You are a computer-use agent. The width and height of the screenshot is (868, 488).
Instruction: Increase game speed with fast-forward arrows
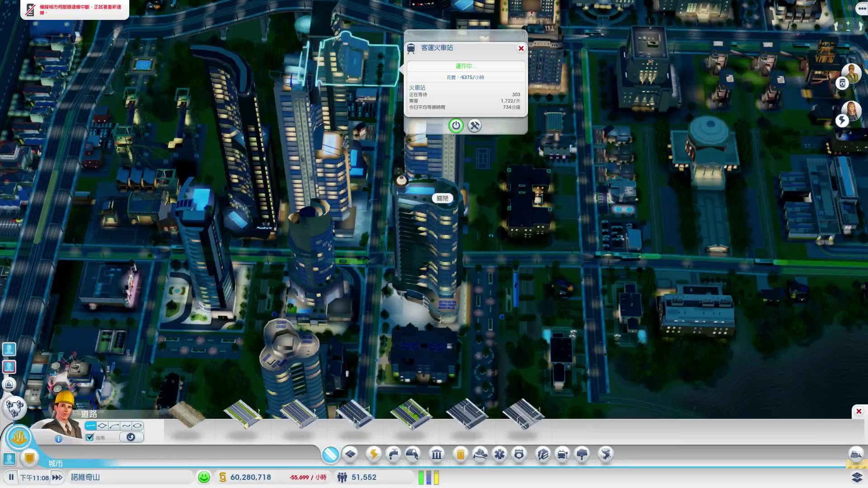57,477
